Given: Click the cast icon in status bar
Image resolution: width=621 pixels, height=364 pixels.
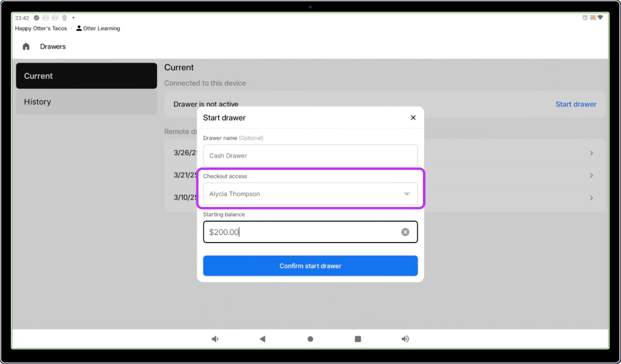Looking at the screenshot, I should click(x=593, y=17).
